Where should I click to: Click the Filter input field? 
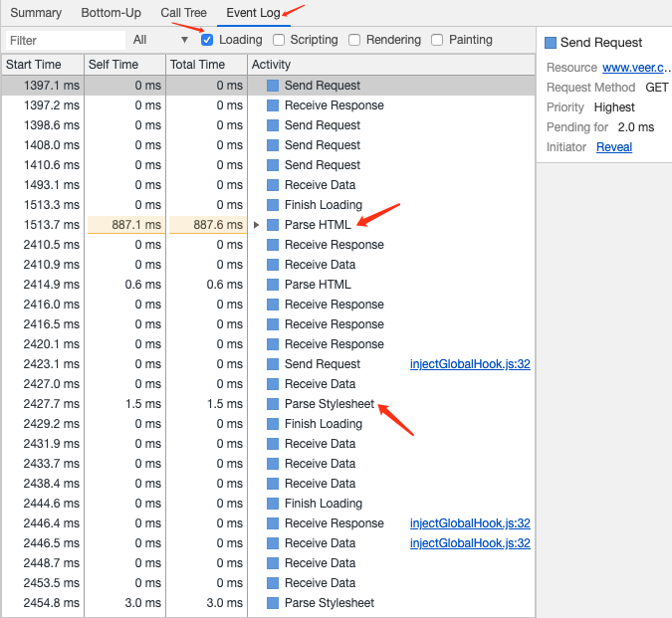66,40
